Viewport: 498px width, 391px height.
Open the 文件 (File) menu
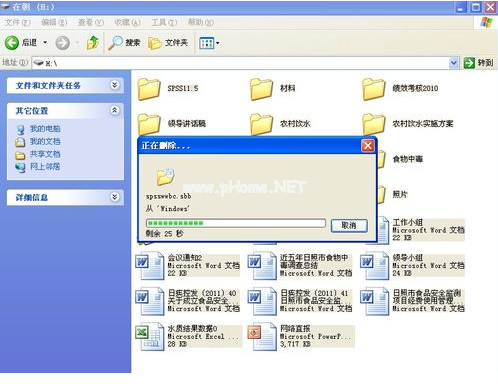tap(17, 23)
